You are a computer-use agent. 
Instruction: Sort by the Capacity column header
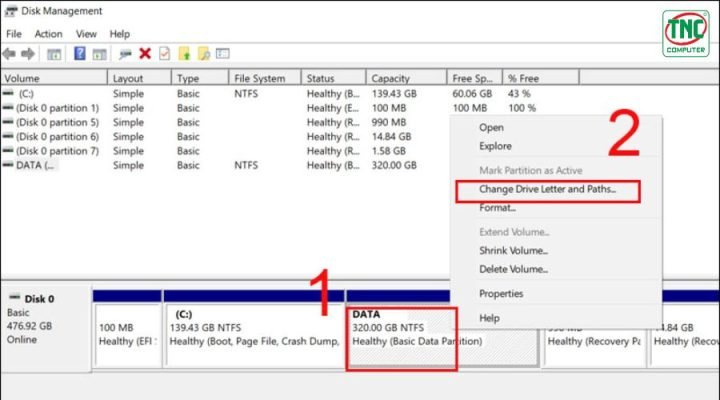pos(390,78)
